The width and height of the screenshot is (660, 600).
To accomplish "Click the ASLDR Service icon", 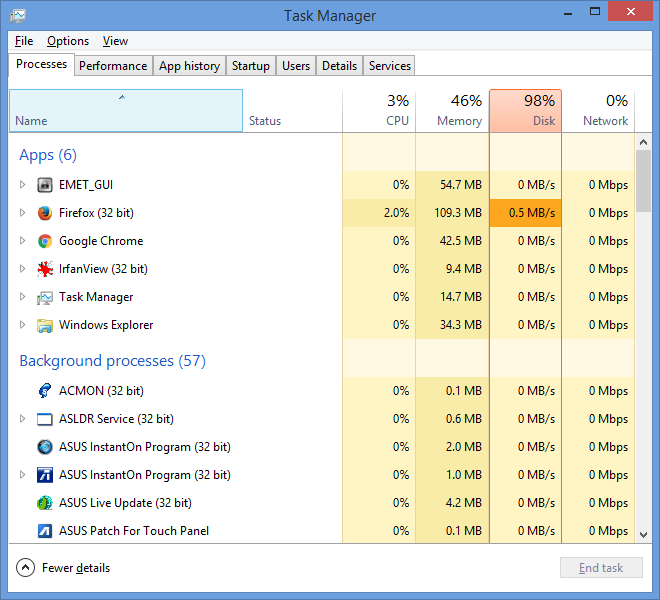I will (x=45, y=419).
